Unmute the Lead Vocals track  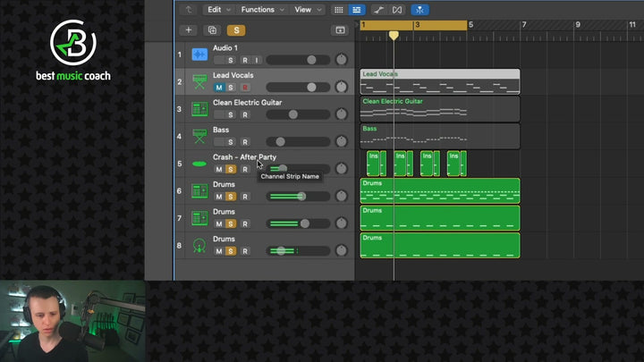click(x=219, y=88)
